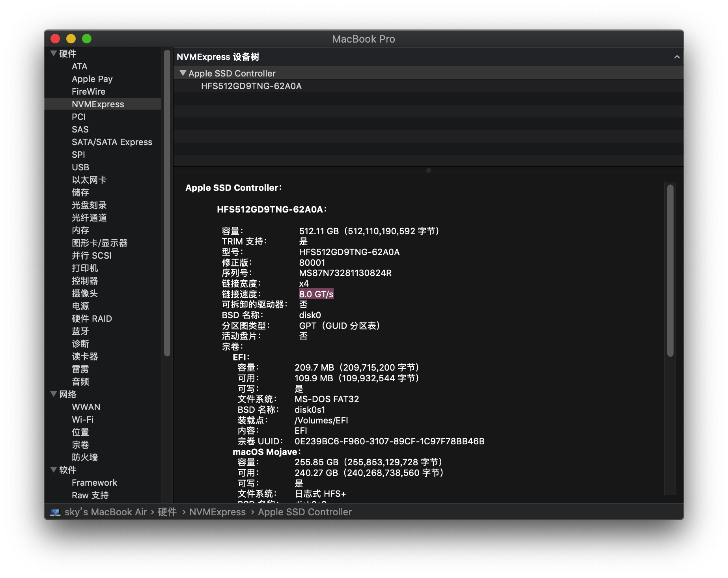Select 读卡器 card reader in sidebar
The image size is (728, 578).
click(x=85, y=356)
